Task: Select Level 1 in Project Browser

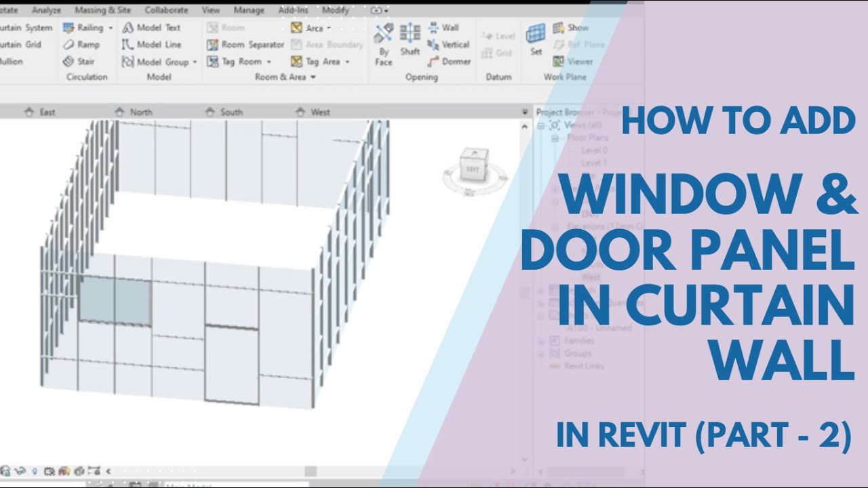Action: click(x=594, y=163)
